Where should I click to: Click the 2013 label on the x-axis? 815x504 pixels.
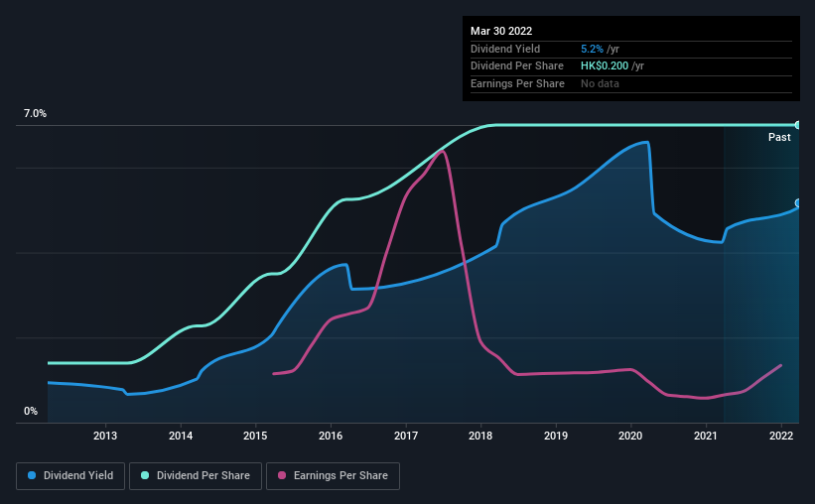point(106,435)
